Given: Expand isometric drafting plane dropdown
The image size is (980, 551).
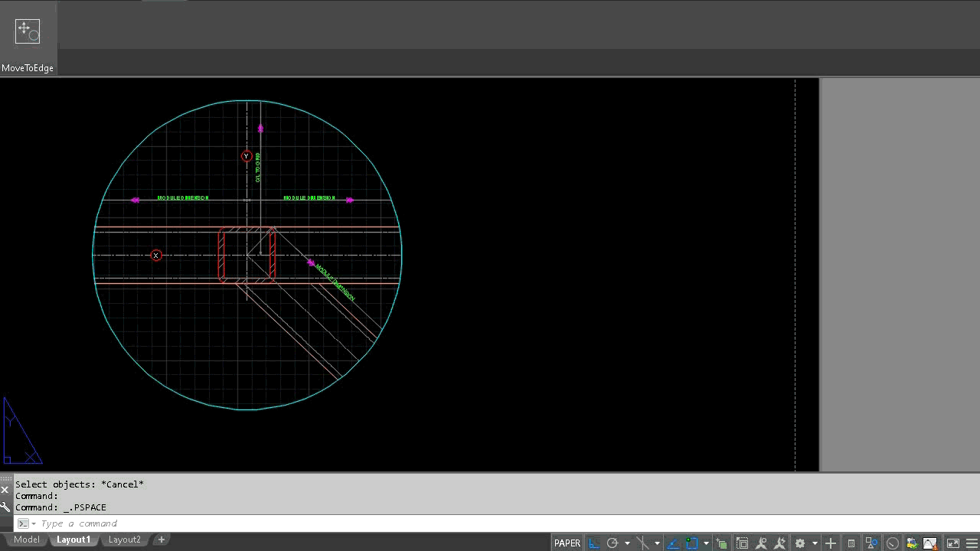Looking at the screenshot, I should pos(657,543).
